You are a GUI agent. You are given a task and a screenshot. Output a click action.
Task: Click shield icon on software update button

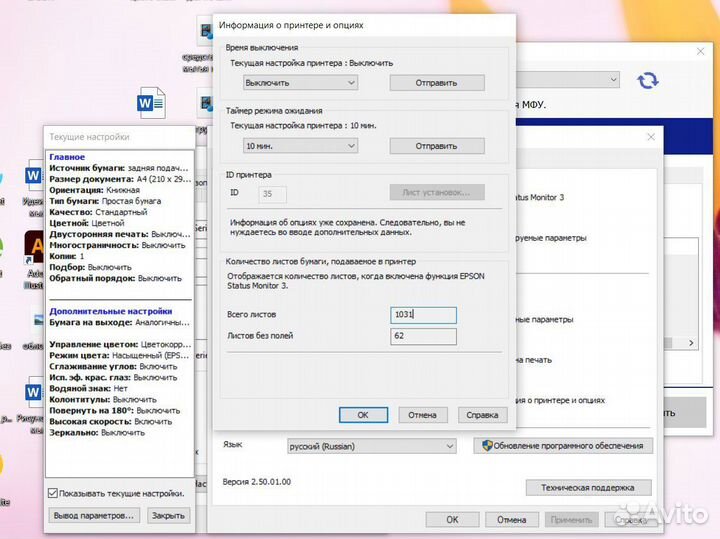[487, 445]
